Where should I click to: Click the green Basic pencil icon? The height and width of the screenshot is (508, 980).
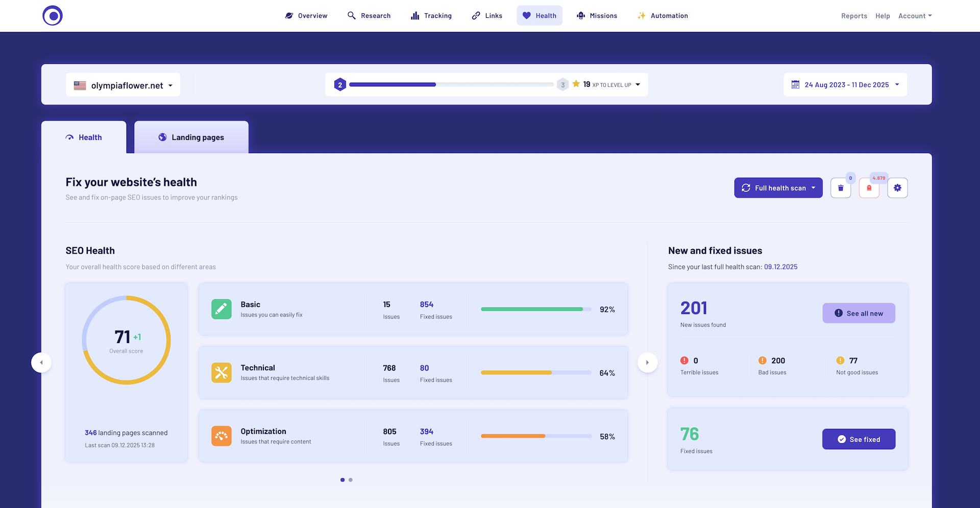[221, 309]
